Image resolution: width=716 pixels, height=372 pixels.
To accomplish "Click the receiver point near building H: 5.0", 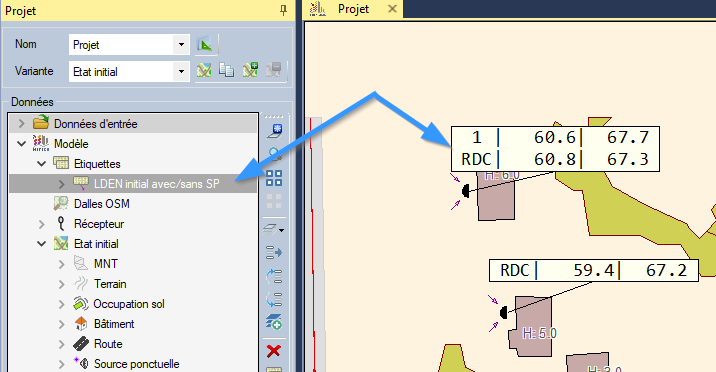I will 503,313.
